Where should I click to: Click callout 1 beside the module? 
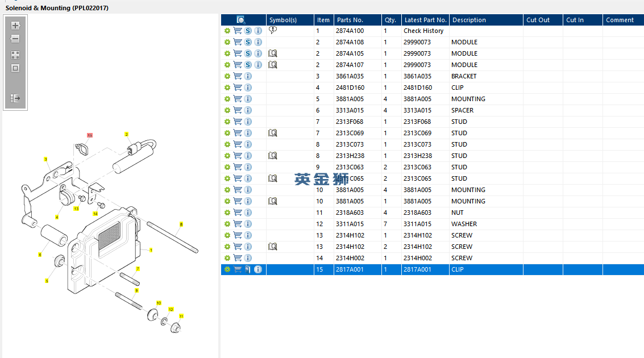151,250
